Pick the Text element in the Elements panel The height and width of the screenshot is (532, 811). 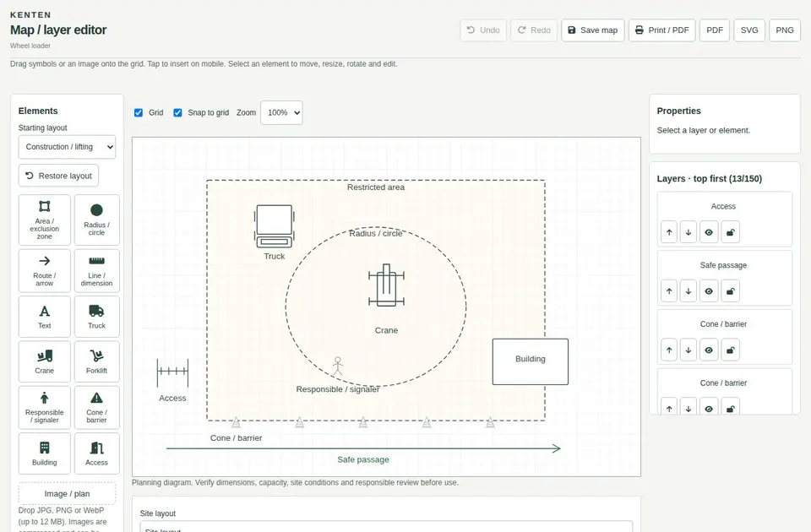[45, 317]
